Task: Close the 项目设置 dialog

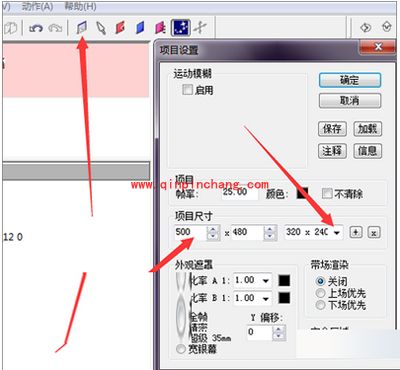Action: [x=378, y=47]
